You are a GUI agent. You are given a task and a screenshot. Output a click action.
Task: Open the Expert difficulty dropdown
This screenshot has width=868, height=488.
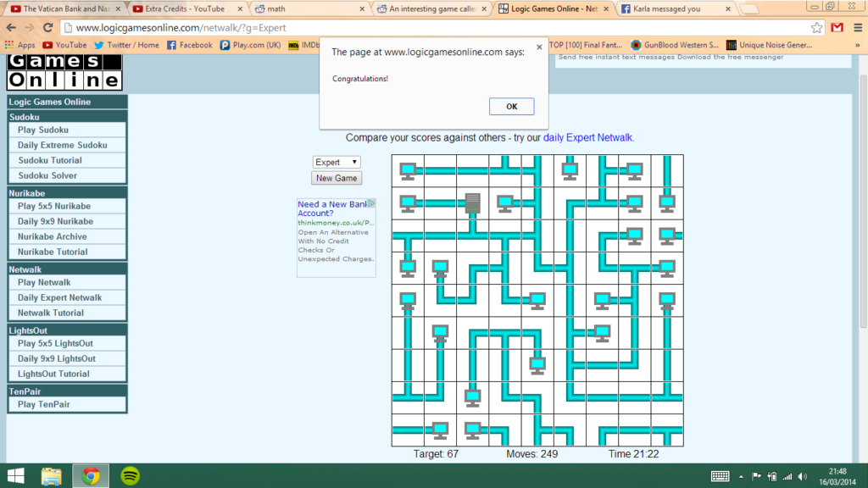(337, 162)
